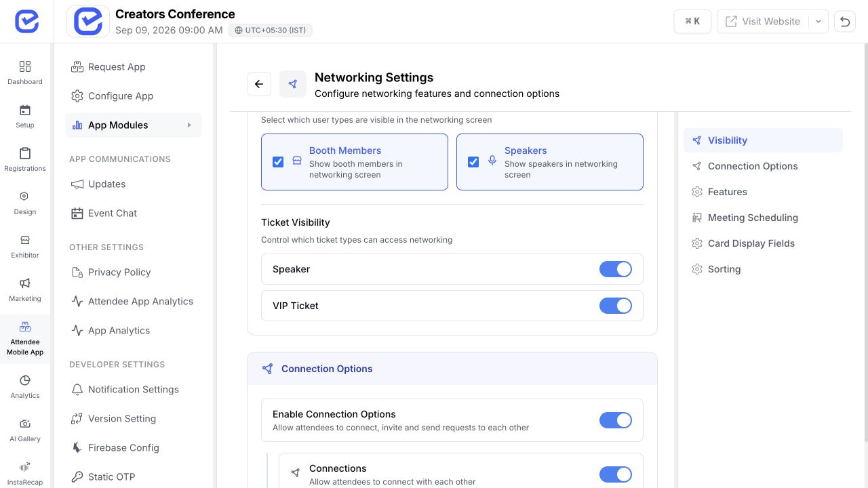Screen dimensions: 868x488
Task: Click the Booth Members store icon
Action: pos(296,161)
